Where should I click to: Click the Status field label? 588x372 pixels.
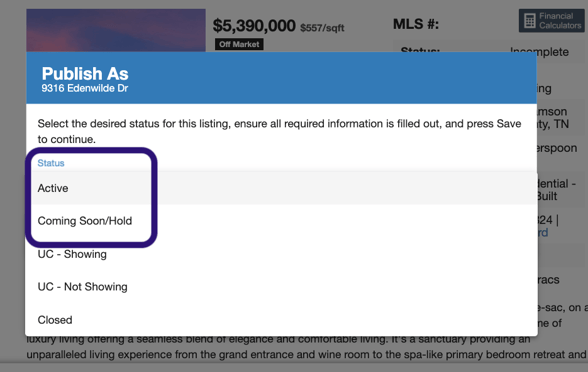tap(51, 163)
